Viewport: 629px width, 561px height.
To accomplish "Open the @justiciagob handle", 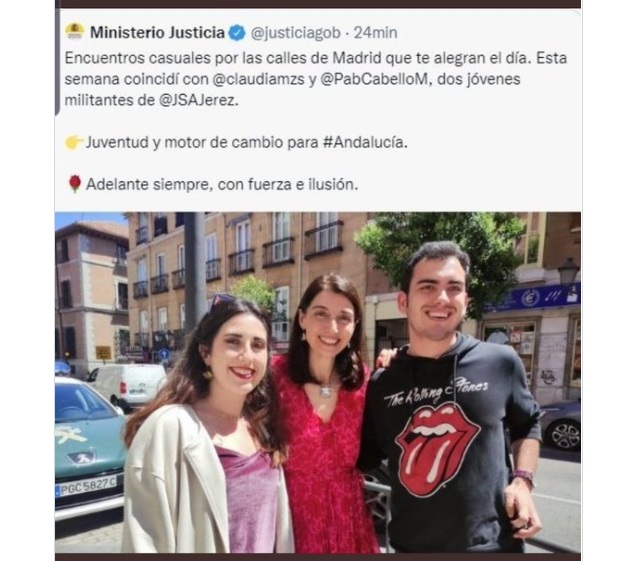I will [x=296, y=33].
